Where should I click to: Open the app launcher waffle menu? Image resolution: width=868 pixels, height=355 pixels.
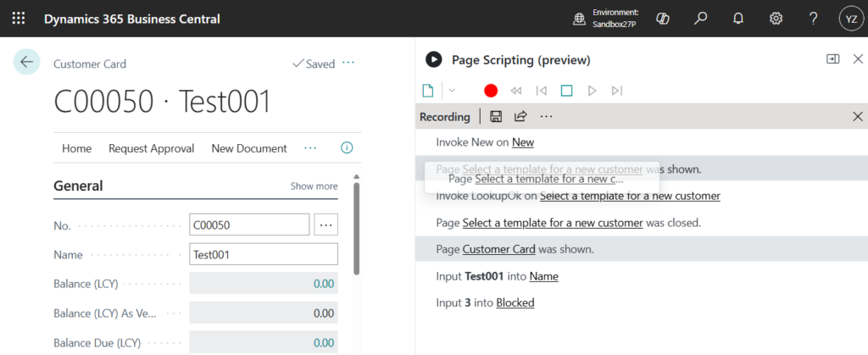(x=19, y=19)
